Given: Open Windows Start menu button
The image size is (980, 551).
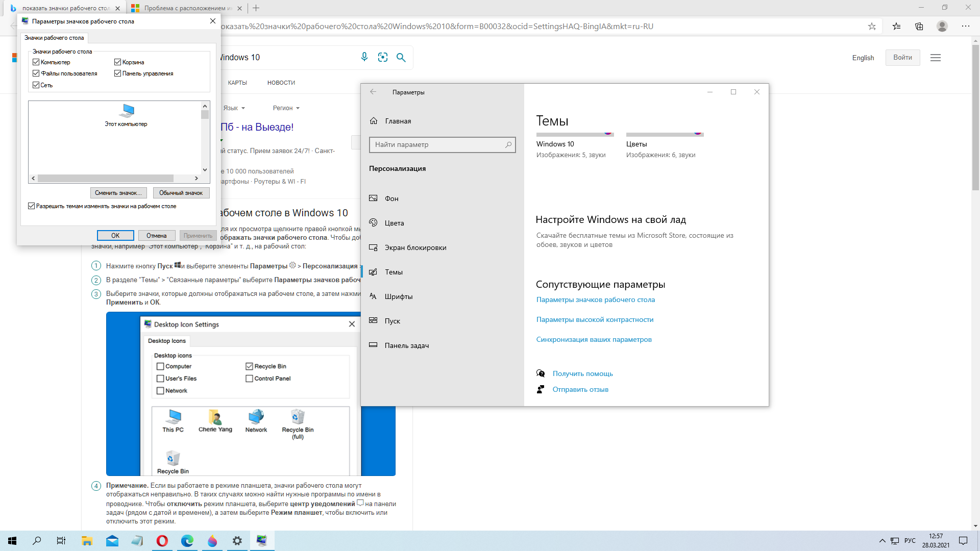Looking at the screenshot, I should [12, 541].
